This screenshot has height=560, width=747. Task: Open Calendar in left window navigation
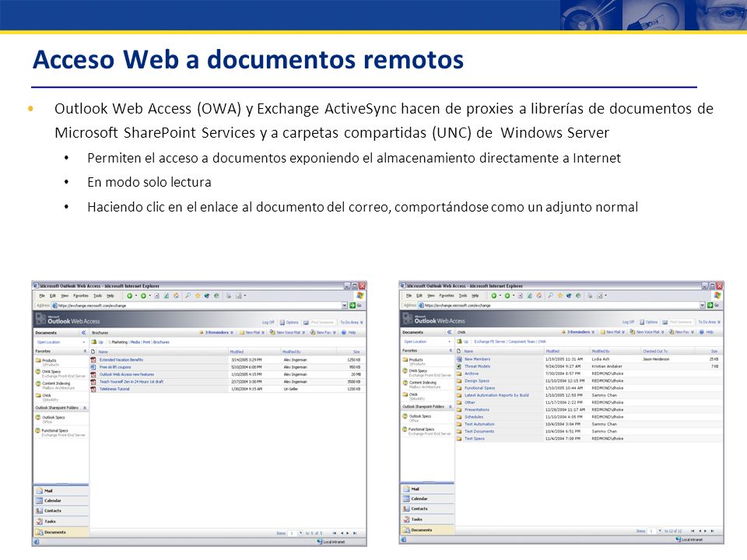(x=61, y=500)
